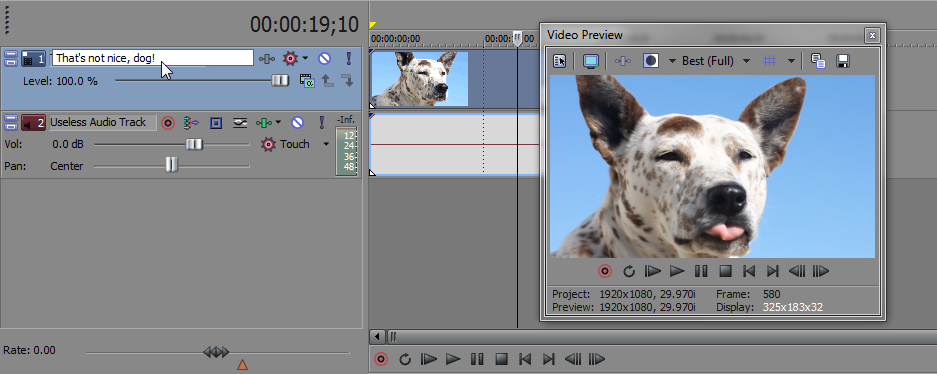Image resolution: width=937 pixels, height=374 pixels.
Task: Mute the Useless Audio Track
Action: pyautogui.click(x=298, y=123)
